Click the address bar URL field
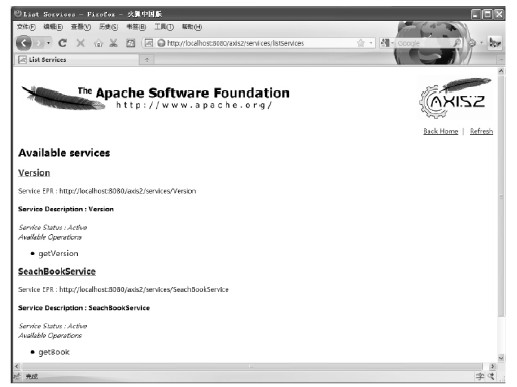 pyautogui.click(x=260, y=43)
